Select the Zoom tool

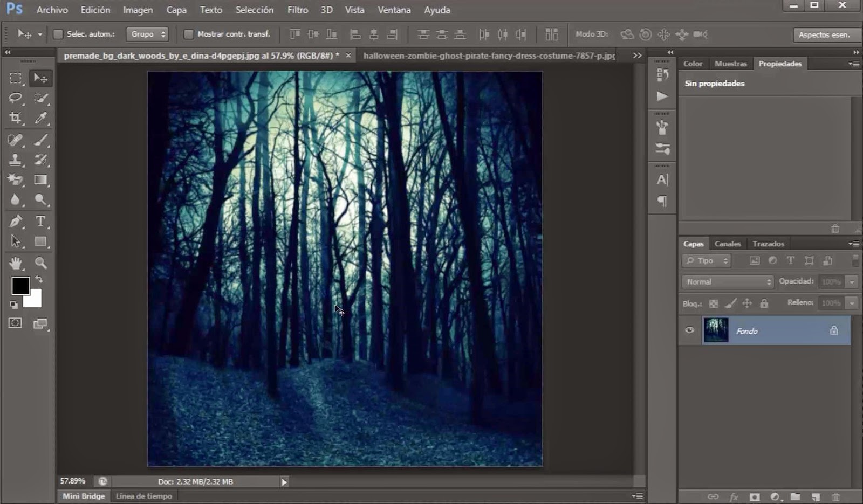(40, 263)
